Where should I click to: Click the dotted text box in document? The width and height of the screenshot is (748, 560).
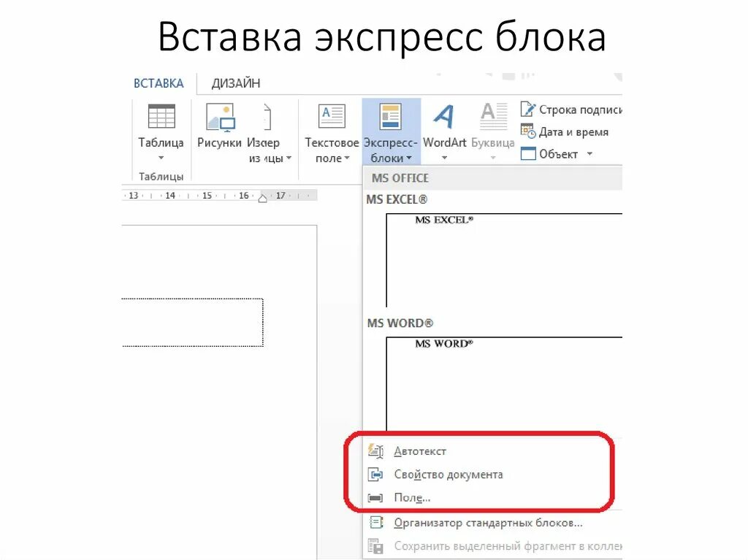click(x=193, y=323)
